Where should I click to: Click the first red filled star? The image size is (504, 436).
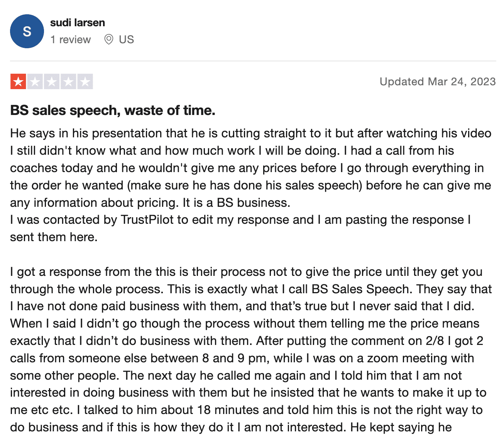pos(18,81)
